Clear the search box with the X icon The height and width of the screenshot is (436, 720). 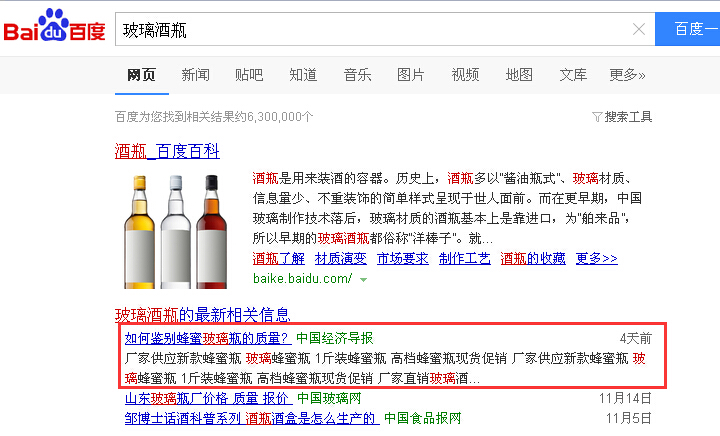click(639, 29)
